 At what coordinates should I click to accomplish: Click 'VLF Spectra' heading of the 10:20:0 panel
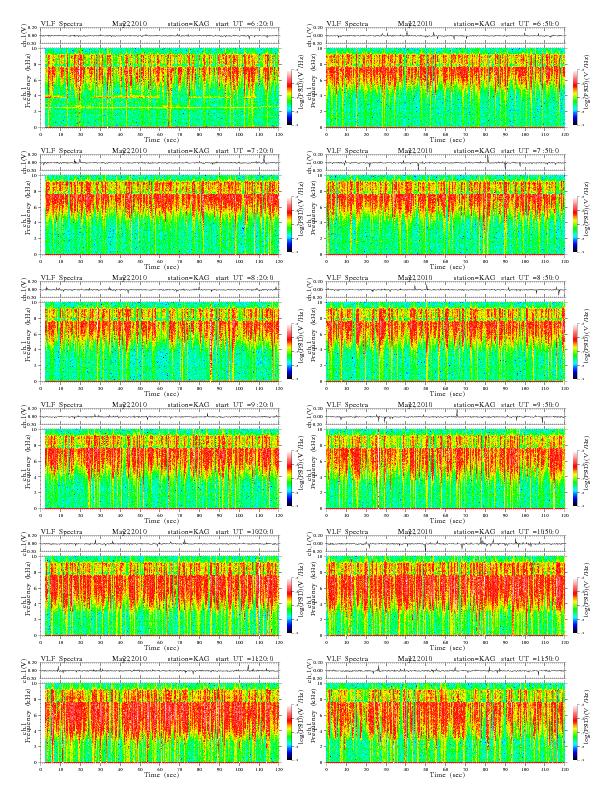point(62,532)
